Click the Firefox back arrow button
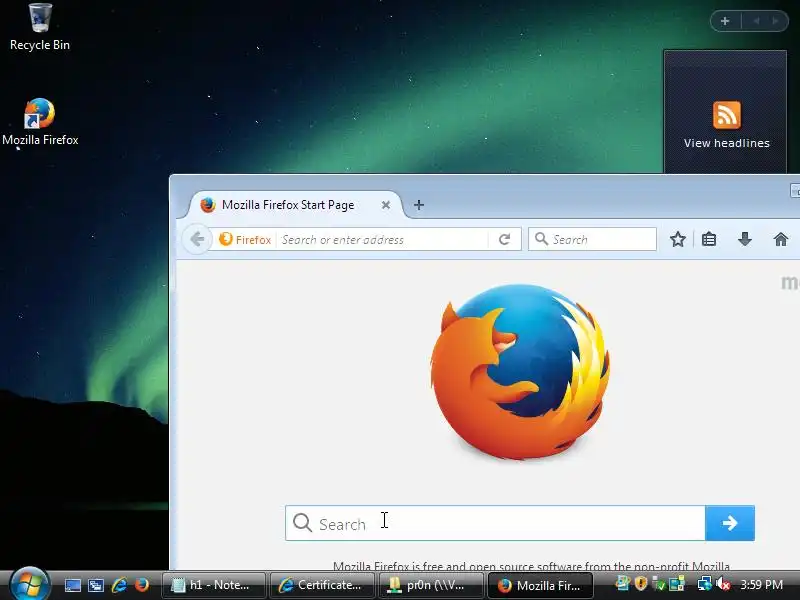The height and width of the screenshot is (600, 800). click(197, 239)
